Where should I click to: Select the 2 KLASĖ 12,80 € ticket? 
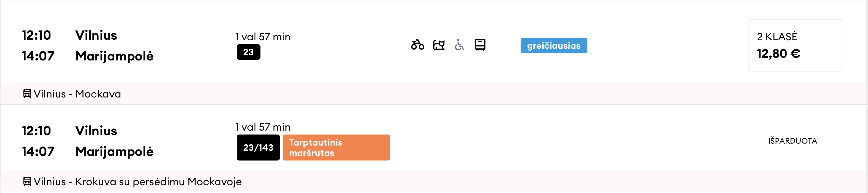[794, 45]
